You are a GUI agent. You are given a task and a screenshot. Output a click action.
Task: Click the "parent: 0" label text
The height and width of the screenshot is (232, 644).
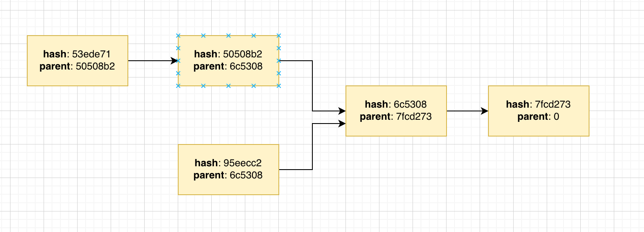(x=538, y=117)
